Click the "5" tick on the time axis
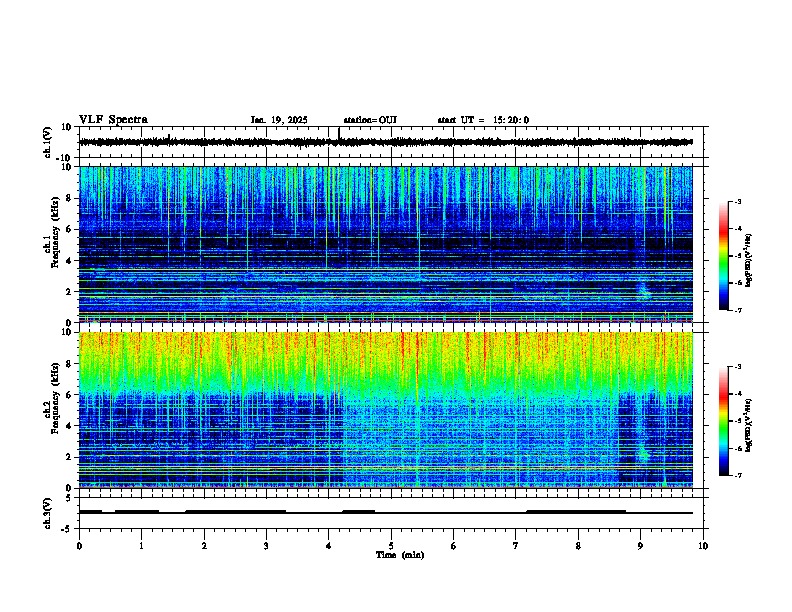This screenshot has height=612, width=792. (x=391, y=546)
